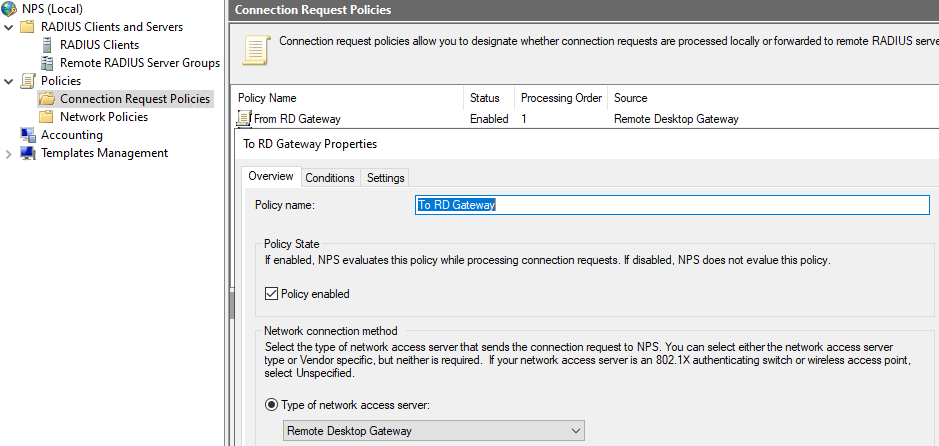Screen dimensions: 939x446
Task: Click the Policies scroll icon
Action: 28,81
